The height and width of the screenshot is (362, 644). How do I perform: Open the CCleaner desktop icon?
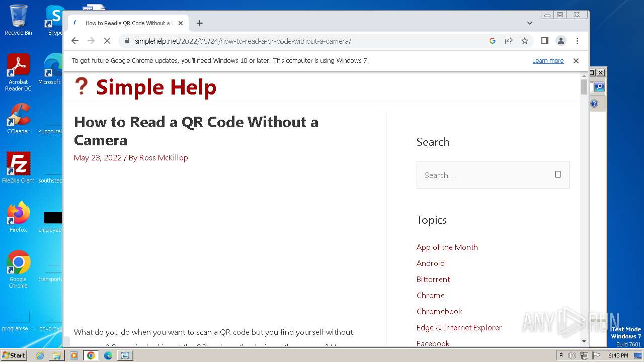[18, 119]
